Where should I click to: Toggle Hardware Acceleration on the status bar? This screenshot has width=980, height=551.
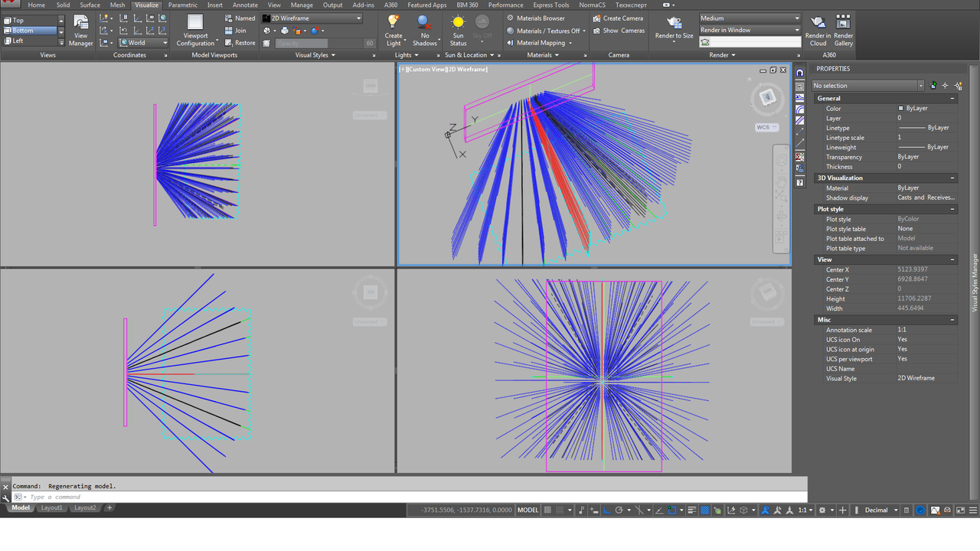click(920, 510)
